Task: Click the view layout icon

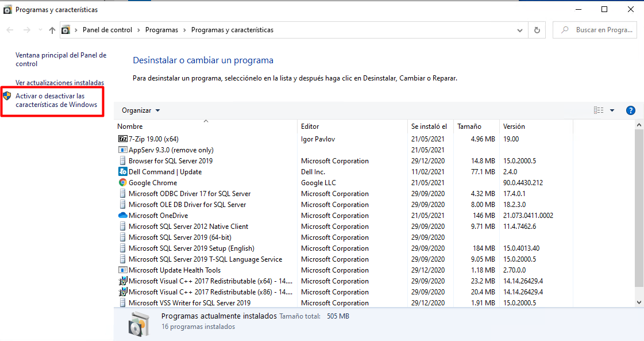Action: point(599,110)
